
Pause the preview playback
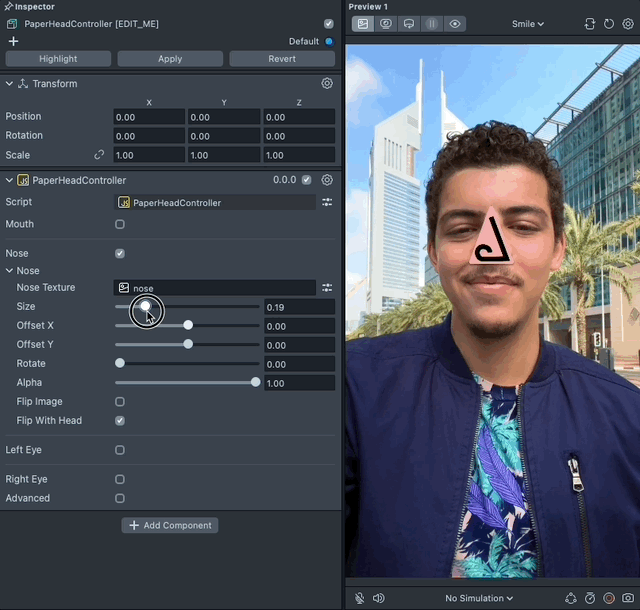[432, 24]
